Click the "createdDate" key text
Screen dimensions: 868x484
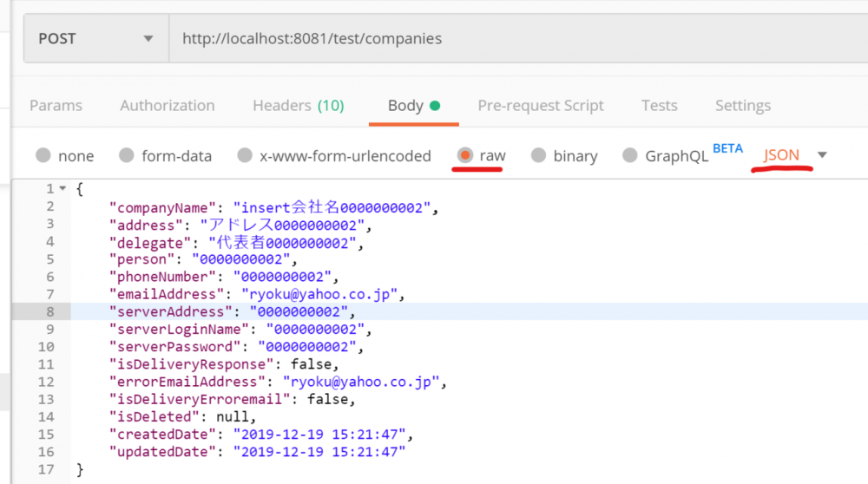click(162, 435)
